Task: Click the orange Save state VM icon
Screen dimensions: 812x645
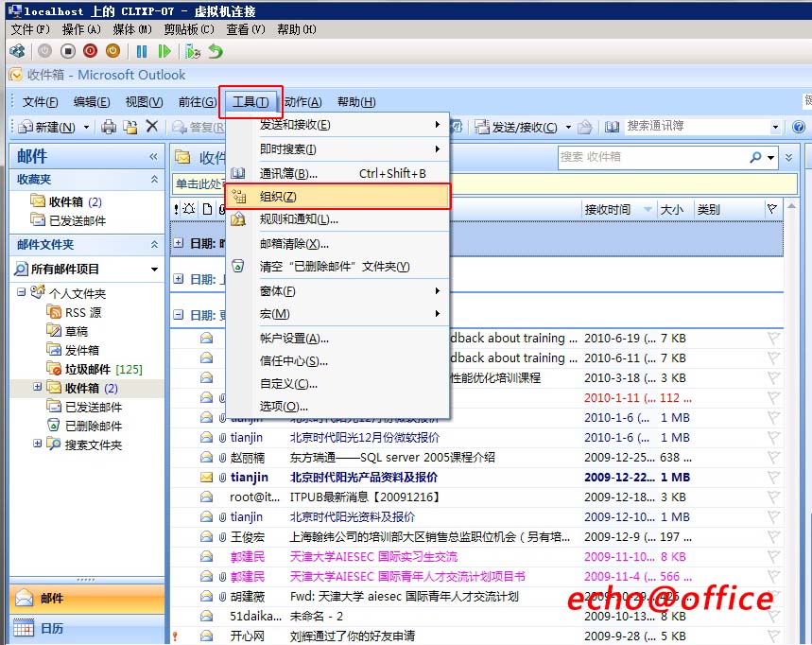Action: (x=112, y=51)
